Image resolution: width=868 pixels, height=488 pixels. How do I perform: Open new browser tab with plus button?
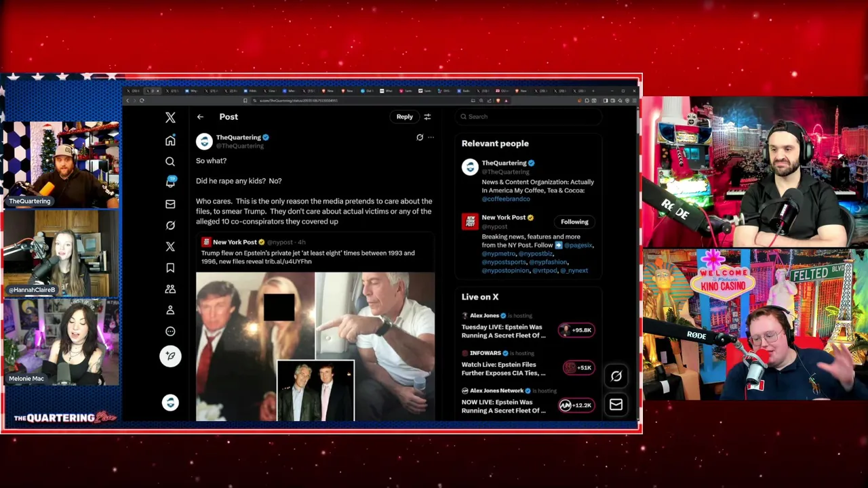(x=593, y=91)
